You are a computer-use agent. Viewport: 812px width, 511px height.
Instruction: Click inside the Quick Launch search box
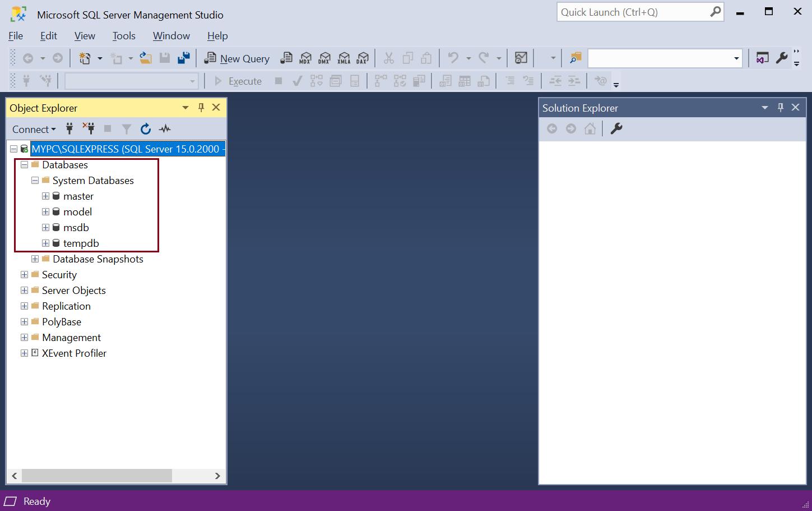pos(628,11)
